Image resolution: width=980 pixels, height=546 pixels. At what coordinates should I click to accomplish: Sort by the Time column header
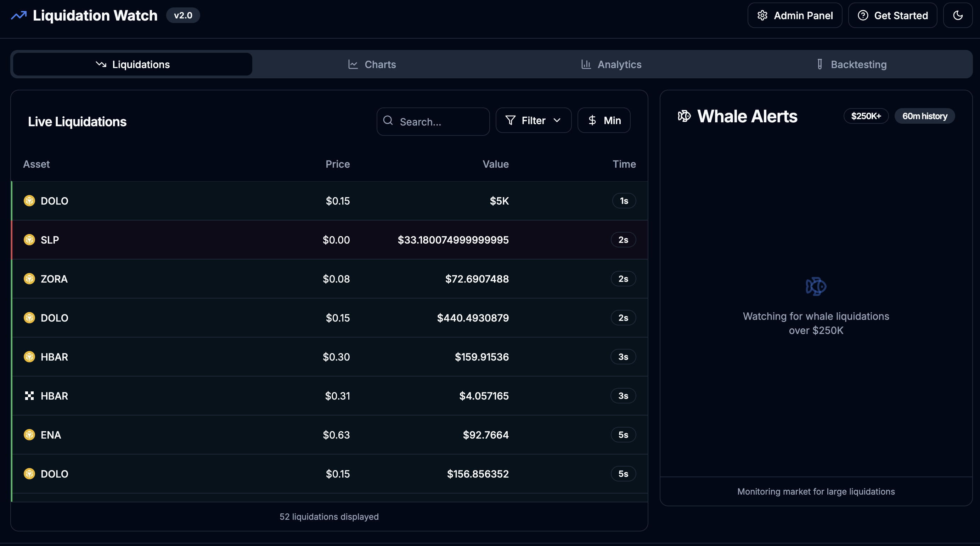coord(624,164)
